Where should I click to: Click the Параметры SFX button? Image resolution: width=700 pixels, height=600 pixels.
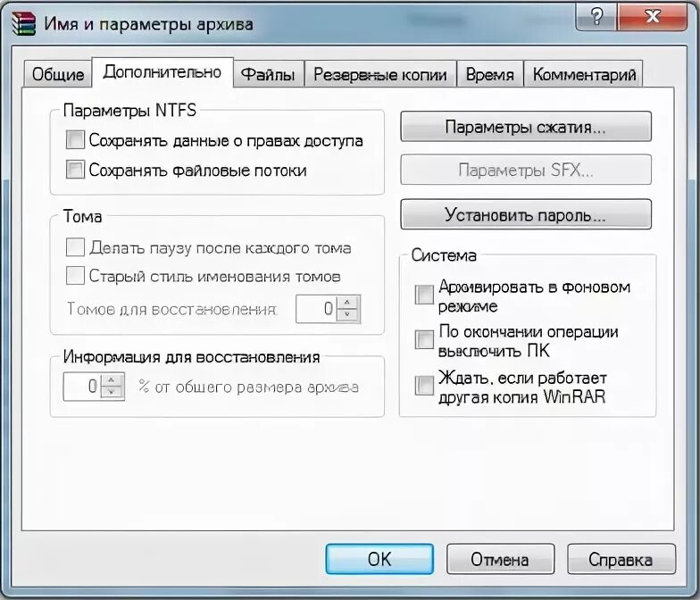click(526, 170)
